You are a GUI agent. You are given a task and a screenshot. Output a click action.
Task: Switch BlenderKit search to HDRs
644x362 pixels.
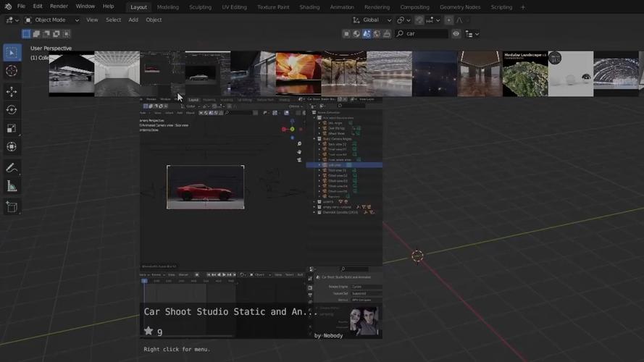(x=377, y=33)
